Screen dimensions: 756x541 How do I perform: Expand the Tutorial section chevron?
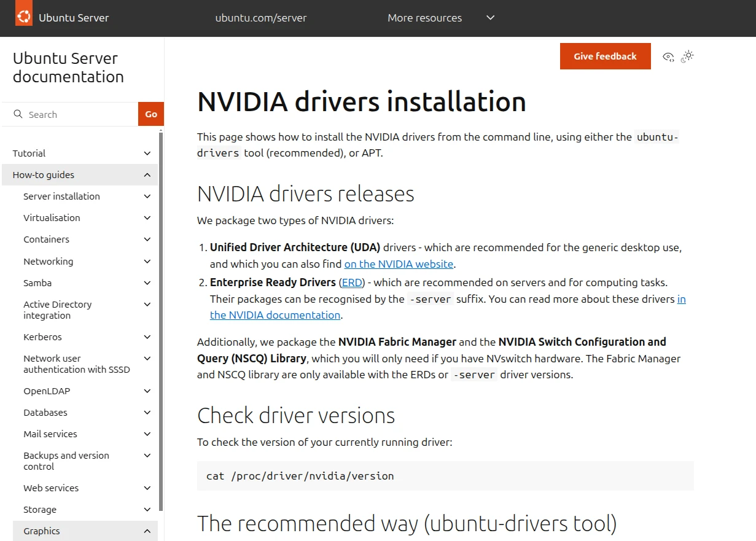click(x=147, y=154)
